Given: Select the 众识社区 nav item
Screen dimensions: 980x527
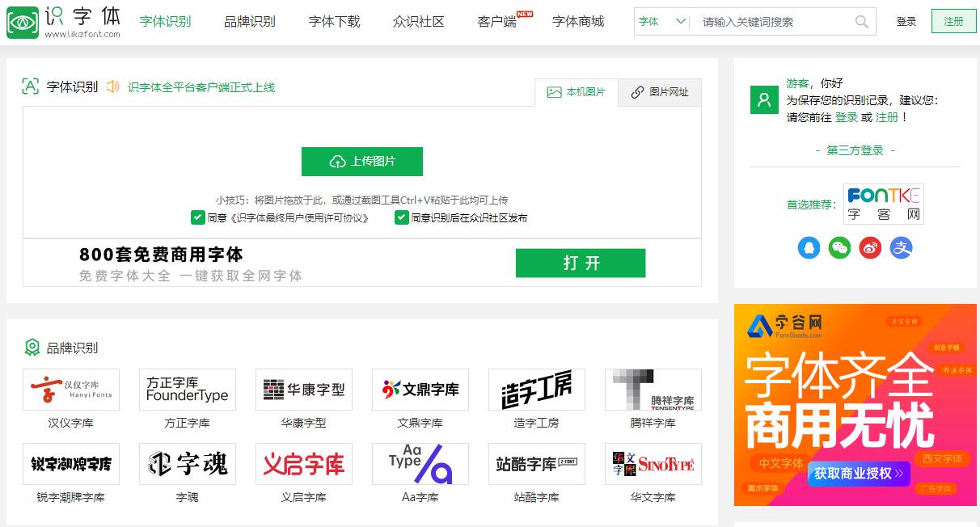Looking at the screenshot, I should coord(419,22).
